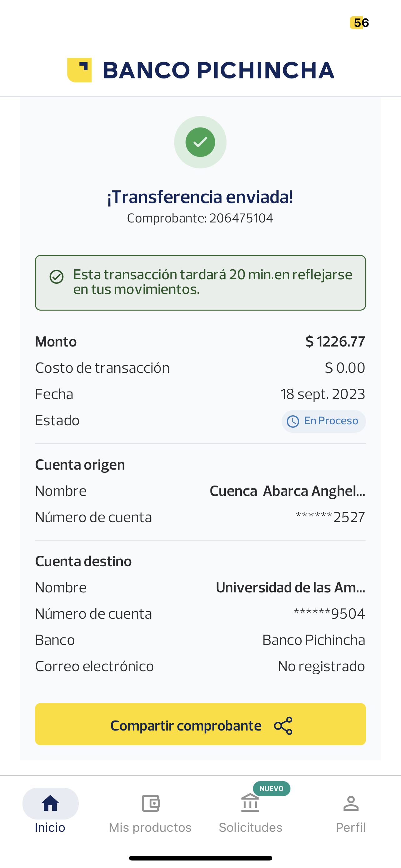Tap the NUEVO badge above Solicitudes
This screenshot has width=401, height=868.
[x=271, y=788]
